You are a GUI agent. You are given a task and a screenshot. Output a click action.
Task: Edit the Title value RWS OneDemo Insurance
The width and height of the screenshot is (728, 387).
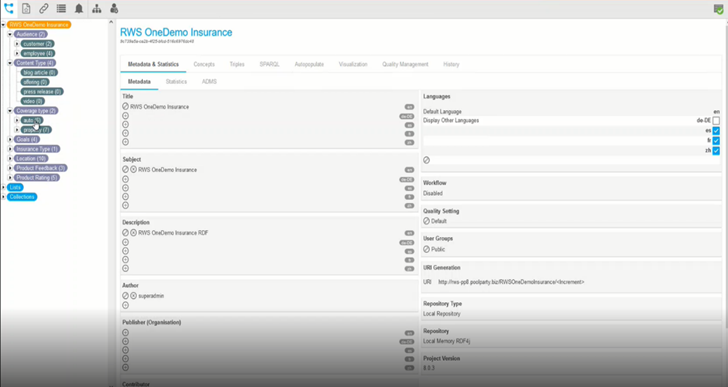coord(125,107)
